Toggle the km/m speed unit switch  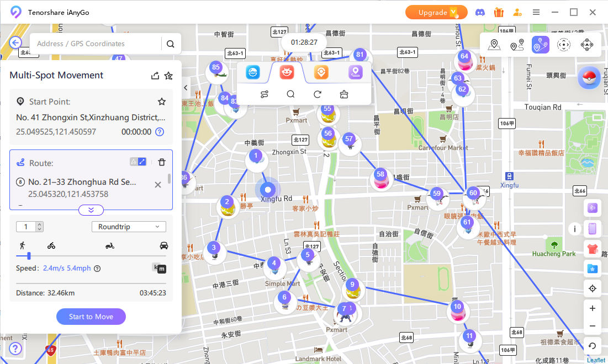click(x=159, y=268)
